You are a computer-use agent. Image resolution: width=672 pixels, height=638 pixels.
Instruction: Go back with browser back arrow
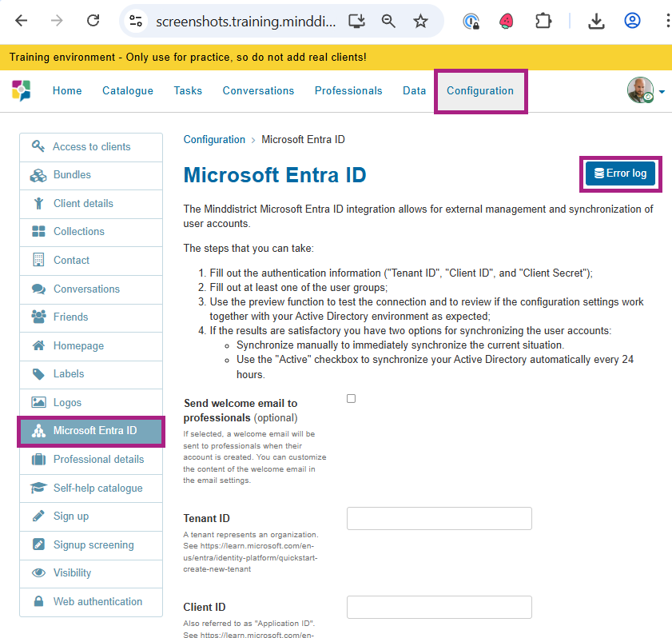tap(21, 21)
